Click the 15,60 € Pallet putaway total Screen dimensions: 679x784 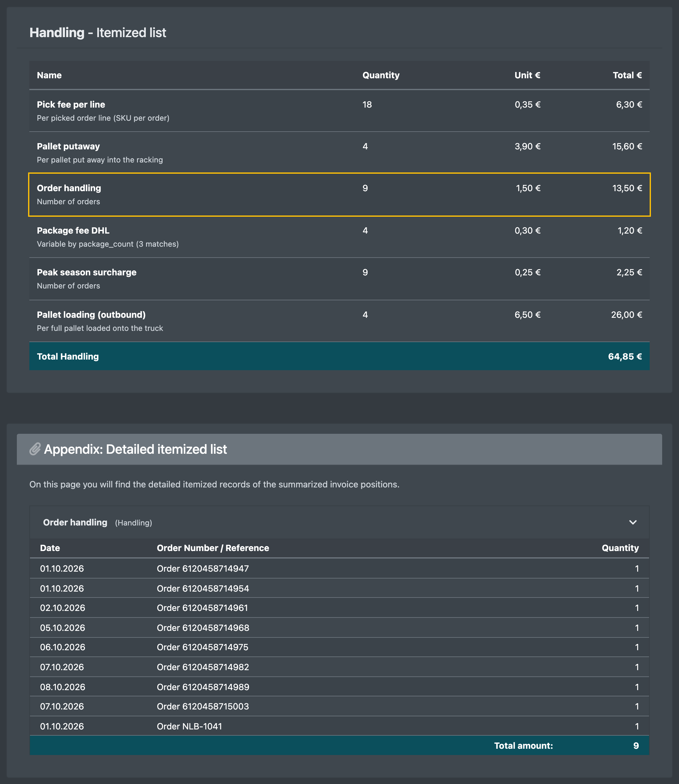click(x=627, y=146)
